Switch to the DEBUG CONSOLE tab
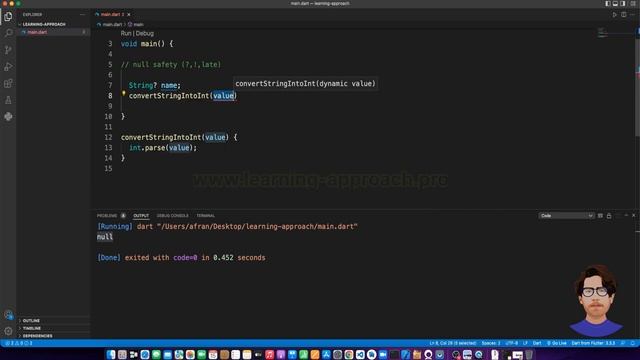The image size is (640, 360). pyautogui.click(x=173, y=216)
